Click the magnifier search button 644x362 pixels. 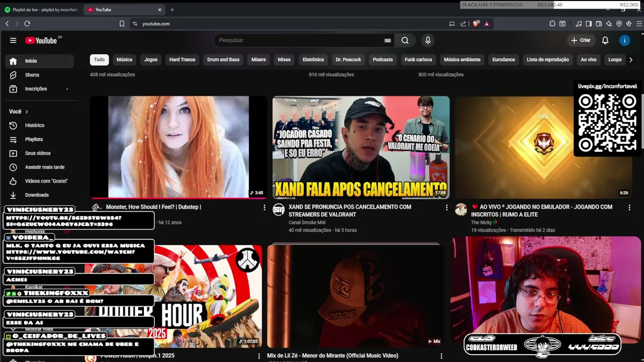point(405,40)
